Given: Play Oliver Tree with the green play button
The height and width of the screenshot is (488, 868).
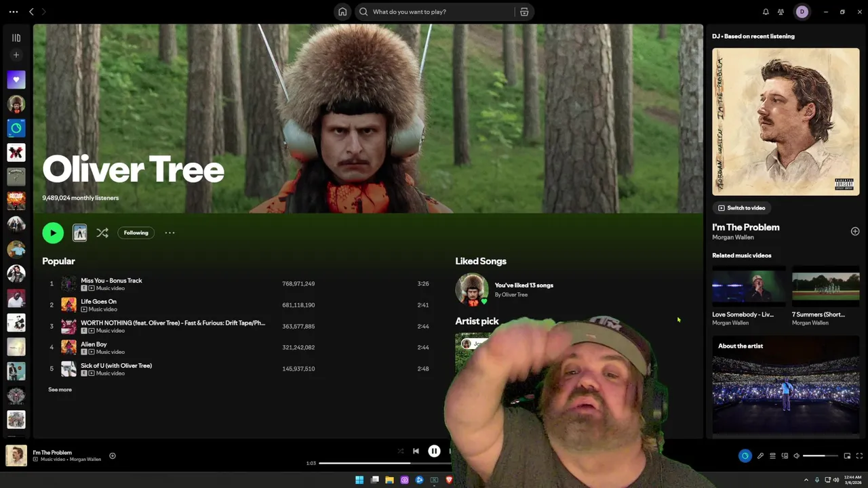Looking at the screenshot, I should [53, 232].
